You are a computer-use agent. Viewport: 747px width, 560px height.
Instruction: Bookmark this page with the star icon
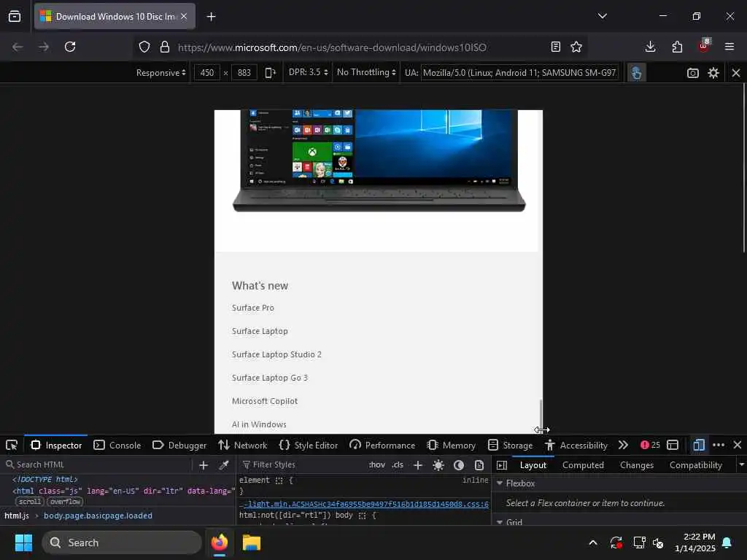coord(576,47)
